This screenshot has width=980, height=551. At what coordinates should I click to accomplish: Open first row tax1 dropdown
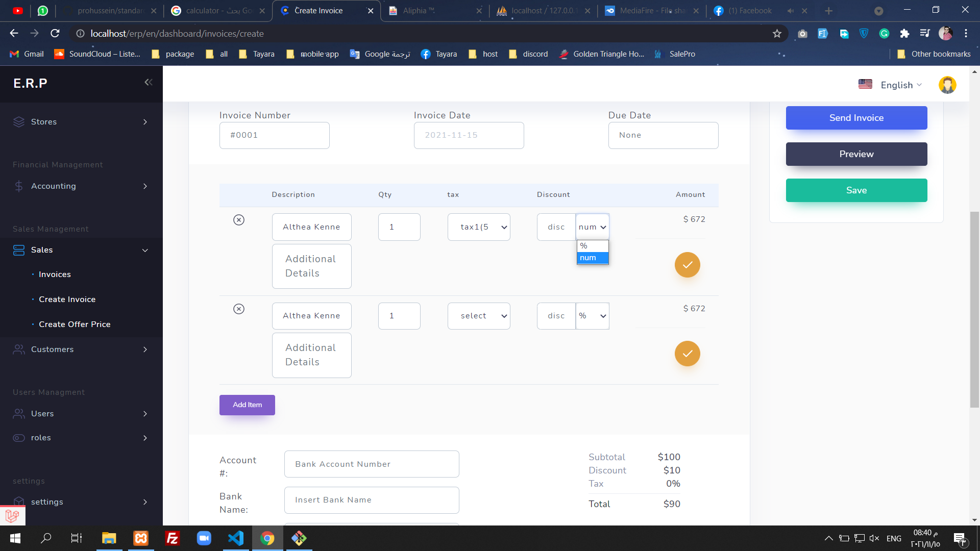coord(479,227)
